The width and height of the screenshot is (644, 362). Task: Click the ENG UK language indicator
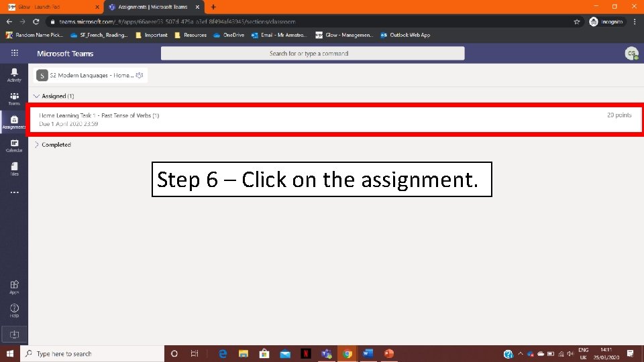(x=583, y=353)
